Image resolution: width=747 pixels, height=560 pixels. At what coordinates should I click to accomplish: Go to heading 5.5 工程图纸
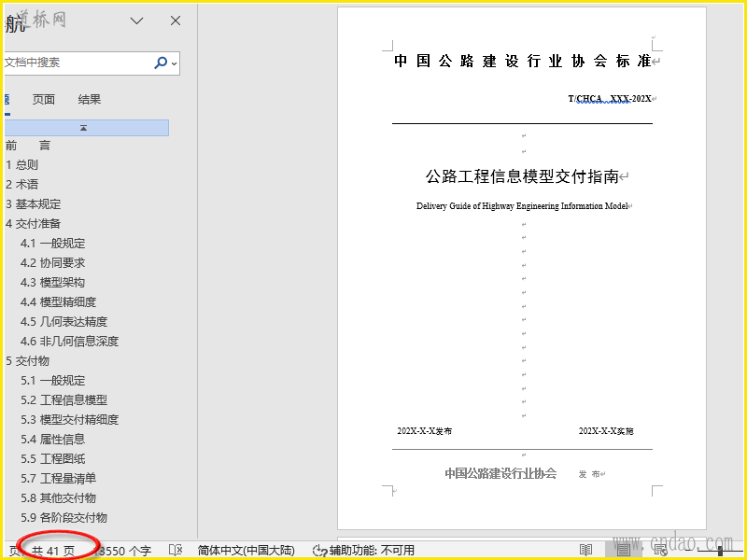[x=53, y=458]
